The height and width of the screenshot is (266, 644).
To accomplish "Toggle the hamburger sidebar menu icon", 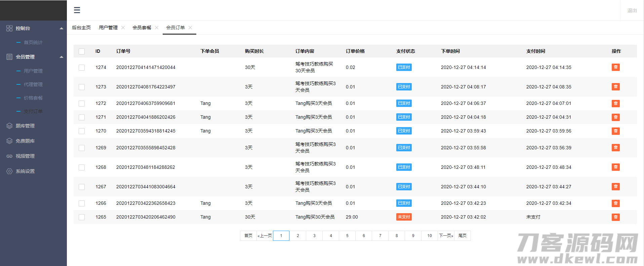I will point(77,10).
